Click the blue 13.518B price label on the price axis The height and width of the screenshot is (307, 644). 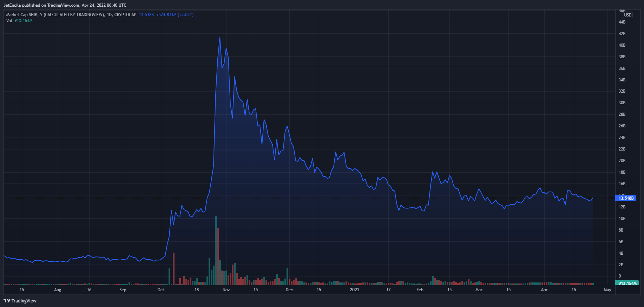(626, 198)
